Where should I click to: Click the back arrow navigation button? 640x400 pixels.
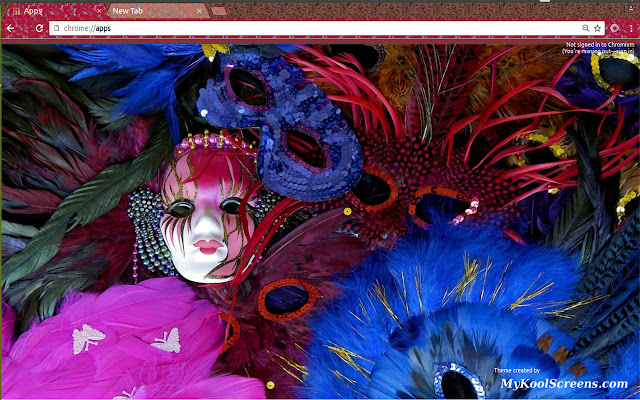click(10, 29)
